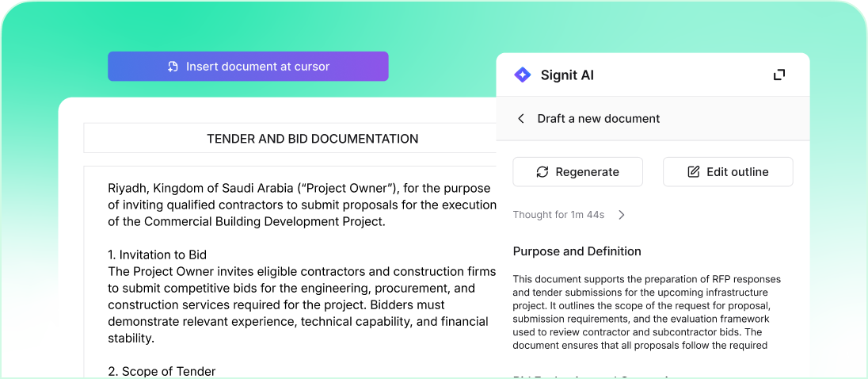The width and height of the screenshot is (868, 379).
Task: Click the circular arrows Regenerate icon
Action: (542, 172)
